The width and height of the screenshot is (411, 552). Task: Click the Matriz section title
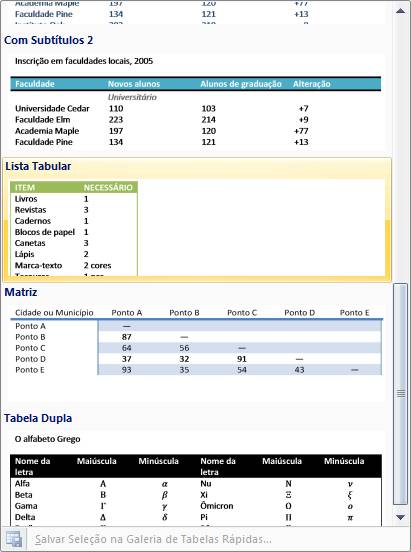(21, 292)
